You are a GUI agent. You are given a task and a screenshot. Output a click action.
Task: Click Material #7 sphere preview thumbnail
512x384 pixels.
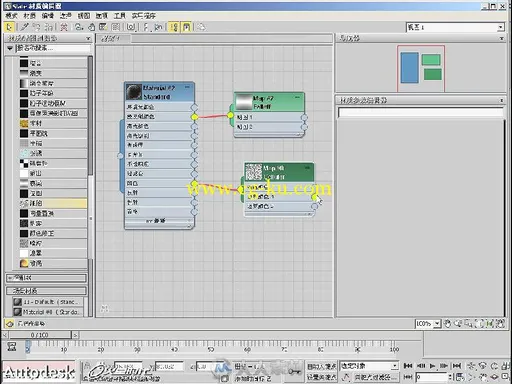click(x=134, y=92)
